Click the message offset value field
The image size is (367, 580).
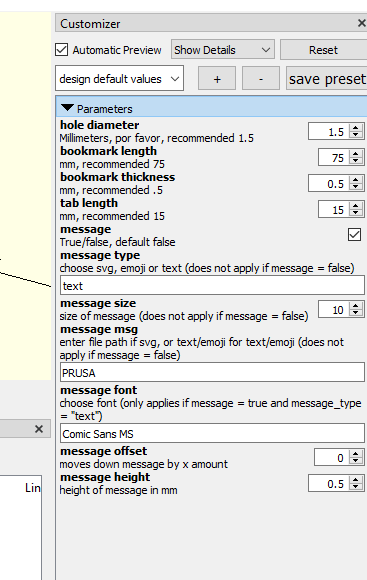click(x=332, y=458)
